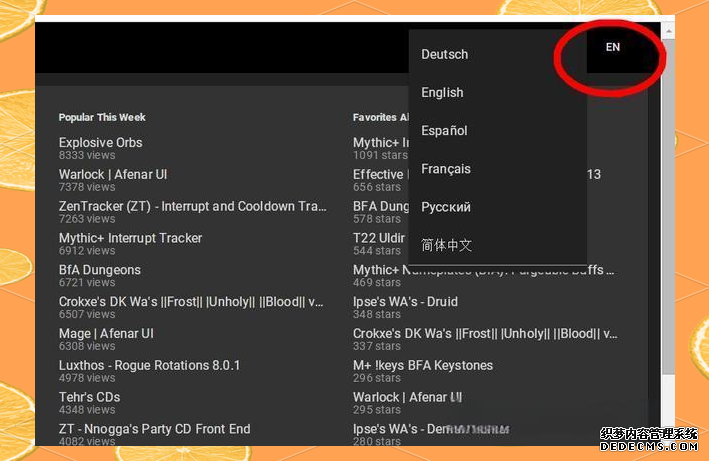Open the Explosive Orbs entry

[x=100, y=143]
